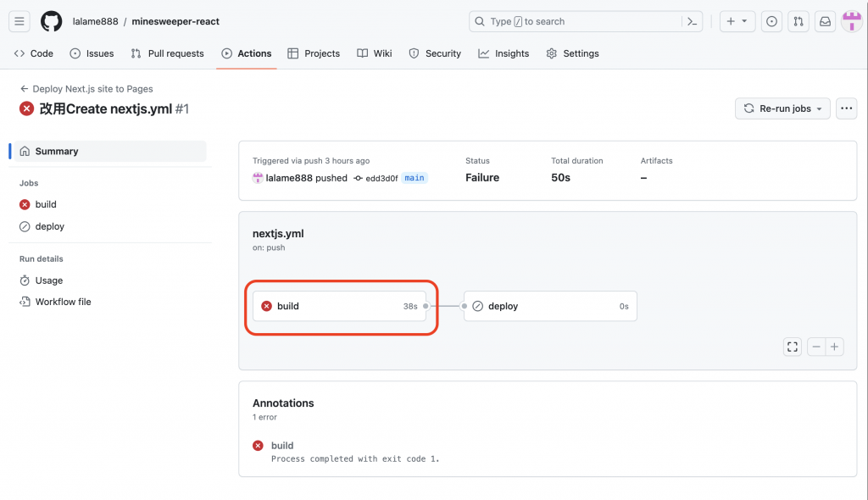This screenshot has height=500, width=868.
Task: Open the GitHub homepage logo
Action: click(x=52, y=21)
